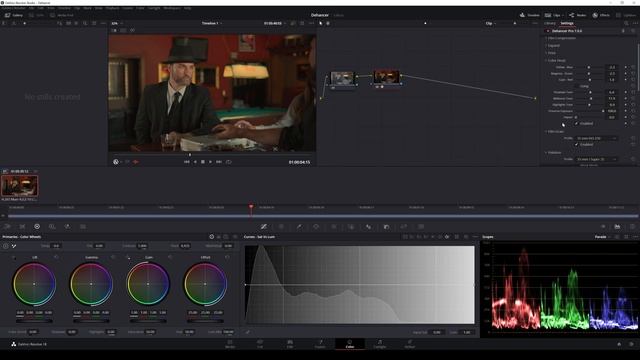Switch Primaries to log wheels mode
This screenshot has height=360, width=640.
tap(226, 237)
